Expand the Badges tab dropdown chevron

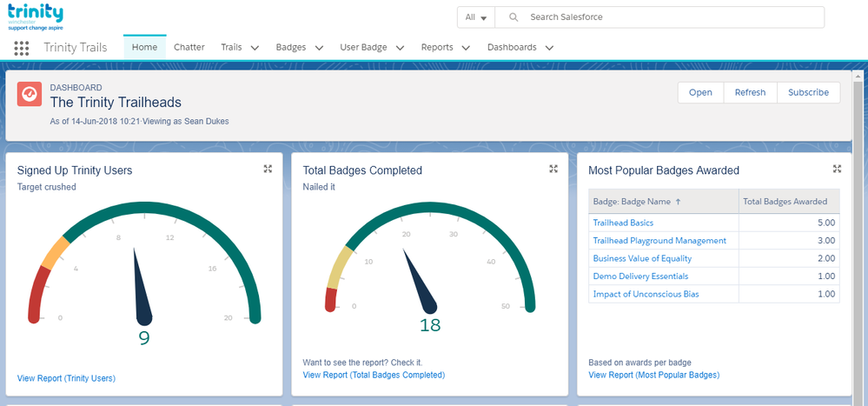pyautogui.click(x=319, y=48)
